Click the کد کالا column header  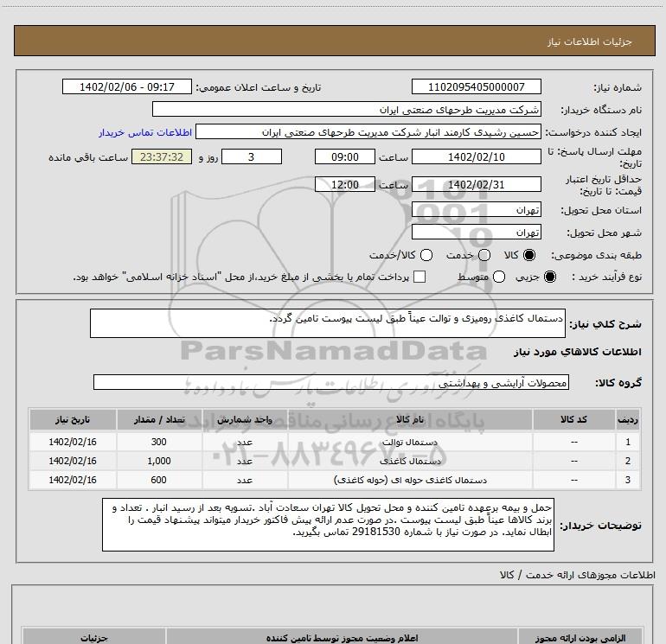coord(573,419)
